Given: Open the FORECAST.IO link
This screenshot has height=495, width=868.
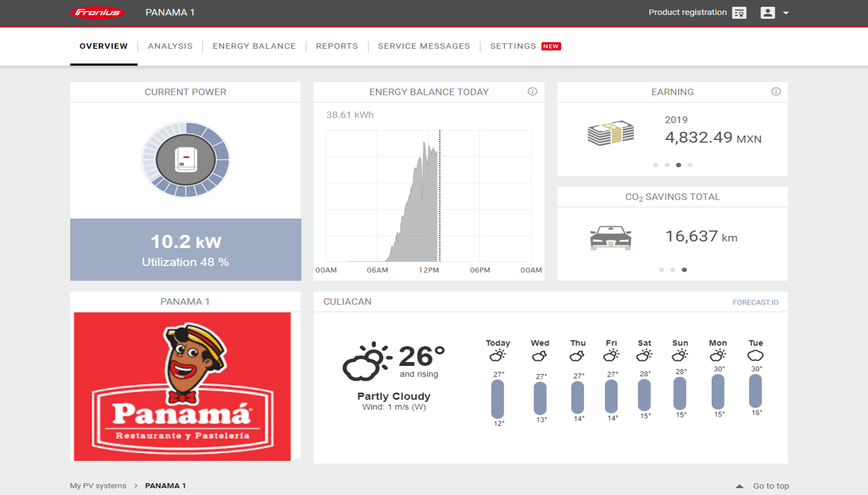Looking at the screenshot, I should click(x=755, y=302).
